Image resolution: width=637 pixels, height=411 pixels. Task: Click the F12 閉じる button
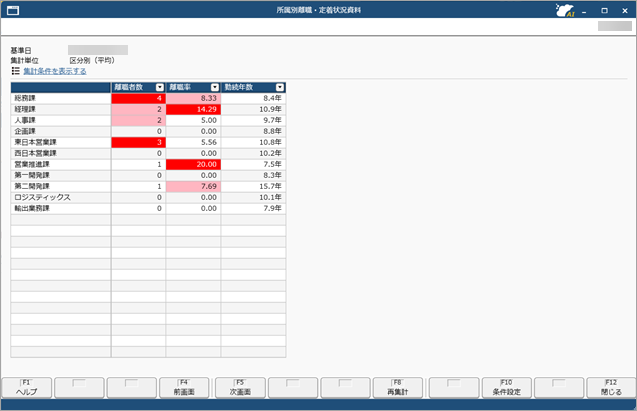click(x=611, y=388)
